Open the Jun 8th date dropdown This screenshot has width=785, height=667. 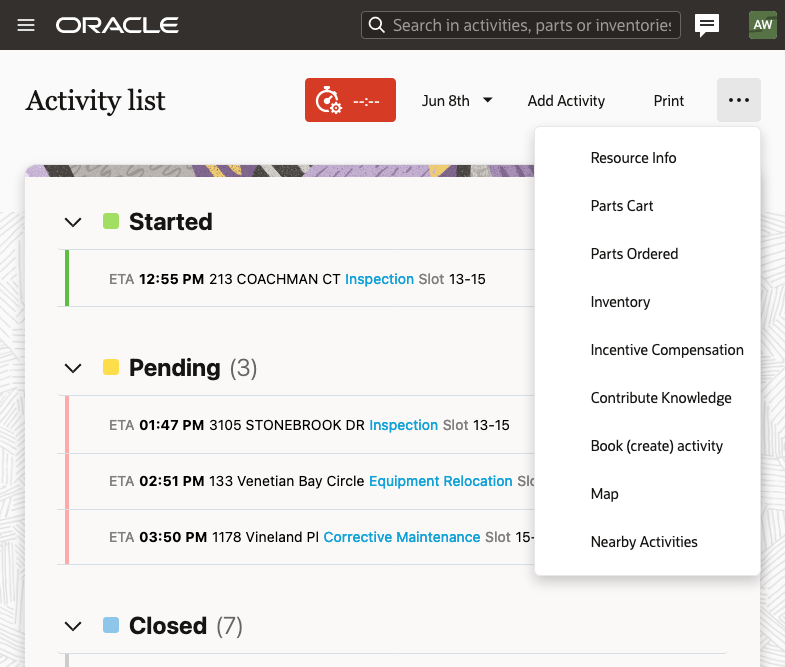tap(457, 100)
